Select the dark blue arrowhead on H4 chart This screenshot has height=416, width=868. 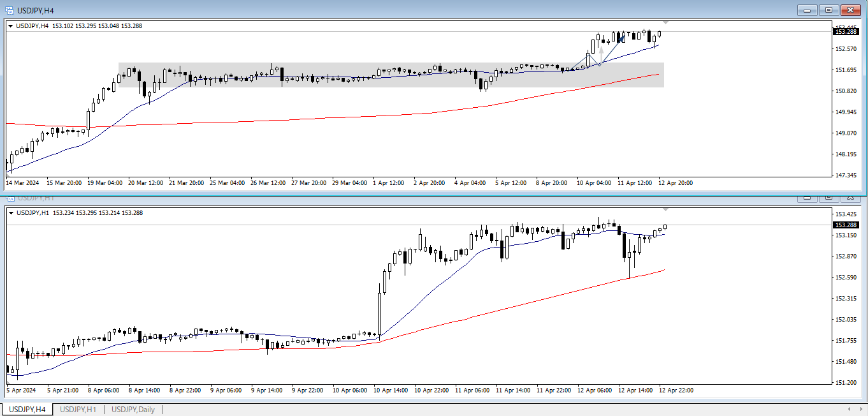(622, 38)
